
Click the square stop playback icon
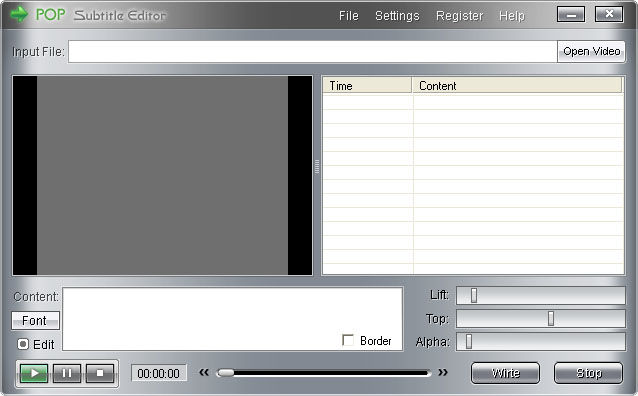pos(100,373)
